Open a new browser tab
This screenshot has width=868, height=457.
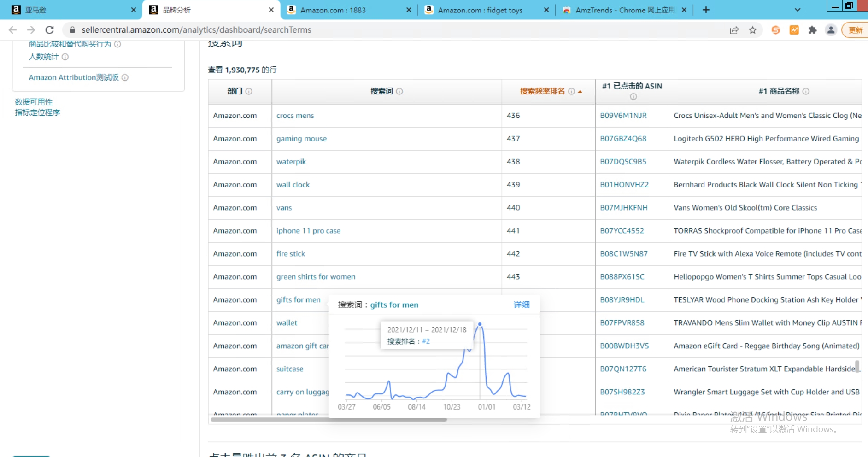pyautogui.click(x=706, y=10)
